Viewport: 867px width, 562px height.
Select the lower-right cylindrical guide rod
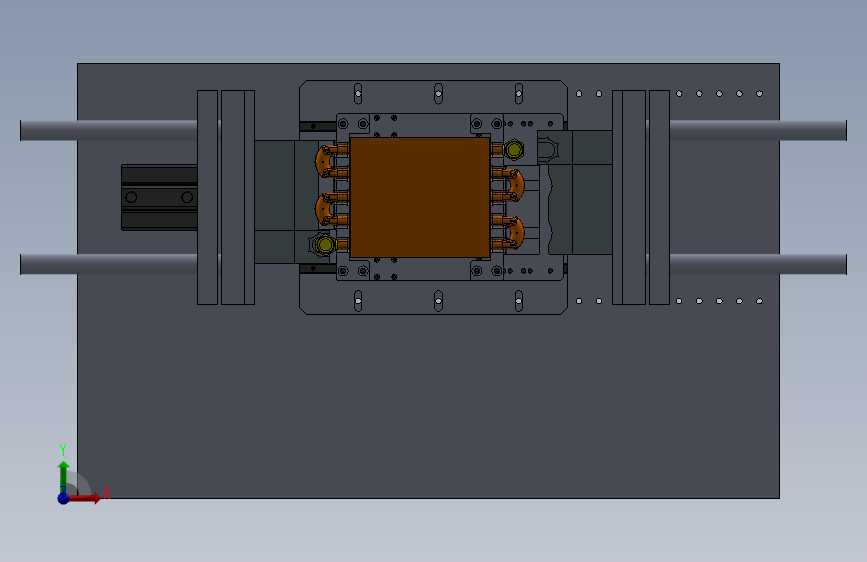pos(758,264)
